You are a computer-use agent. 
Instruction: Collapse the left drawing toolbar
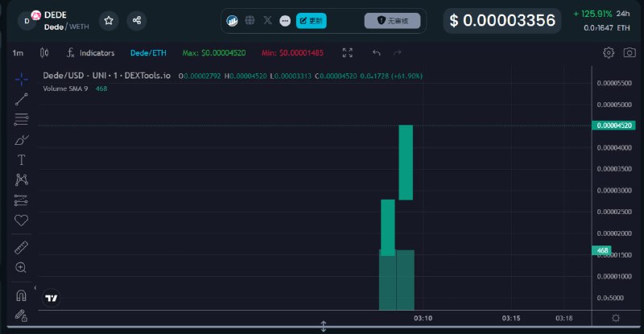(x=35, y=287)
